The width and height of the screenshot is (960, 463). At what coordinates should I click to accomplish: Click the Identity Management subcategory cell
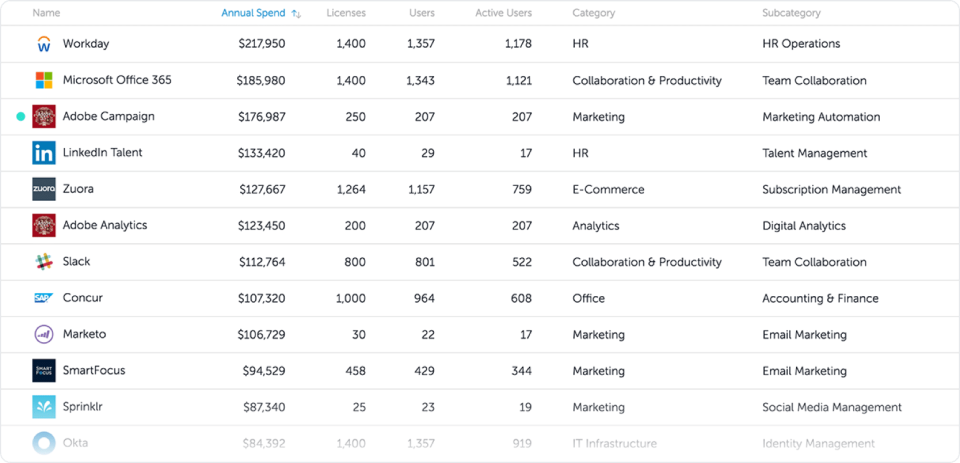[819, 443]
